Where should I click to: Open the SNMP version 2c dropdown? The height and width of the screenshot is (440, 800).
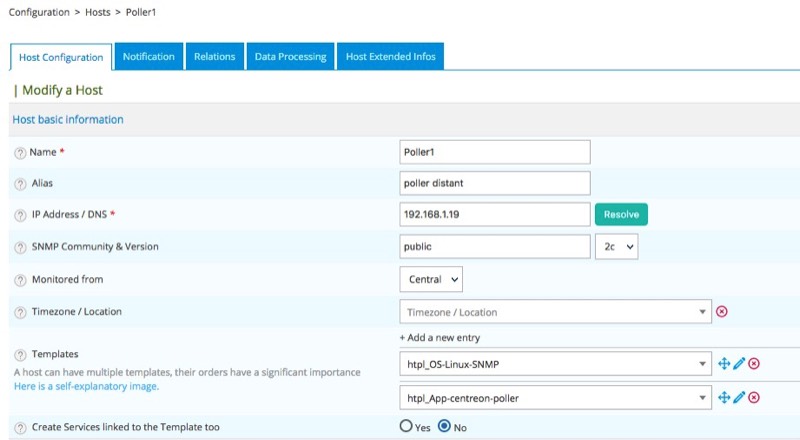tap(616, 246)
